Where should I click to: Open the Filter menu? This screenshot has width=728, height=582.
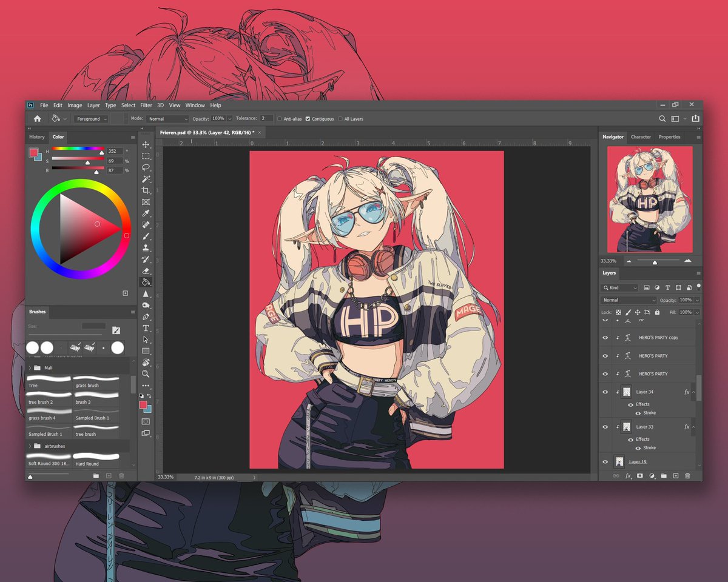pyautogui.click(x=146, y=105)
